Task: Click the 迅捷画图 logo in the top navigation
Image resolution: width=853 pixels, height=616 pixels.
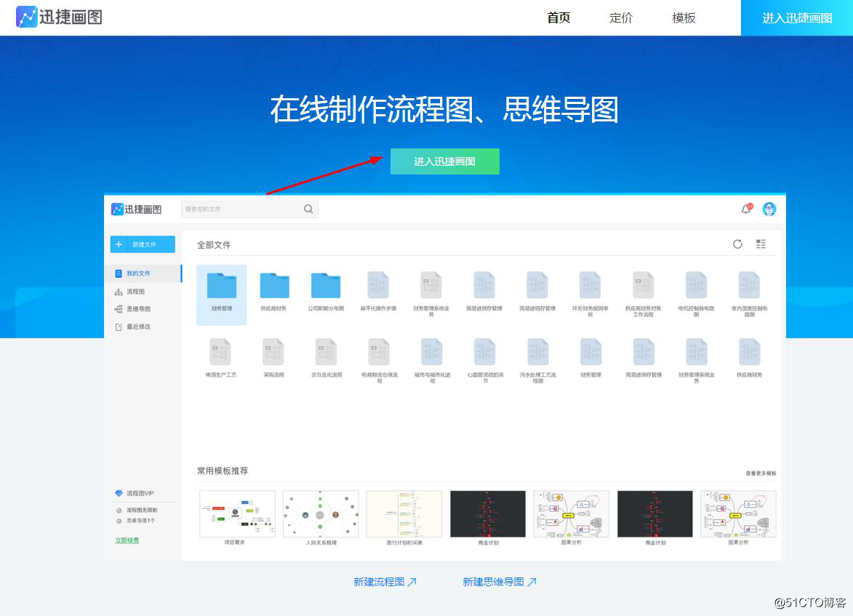Action: 60,17
